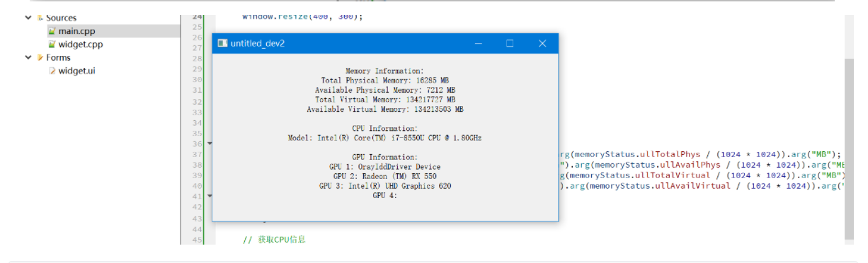Screen dimensions: 868x263
Task: Click 'Available Virtual Memory: 134213503 MB' line
Action: [x=385, y=110]
